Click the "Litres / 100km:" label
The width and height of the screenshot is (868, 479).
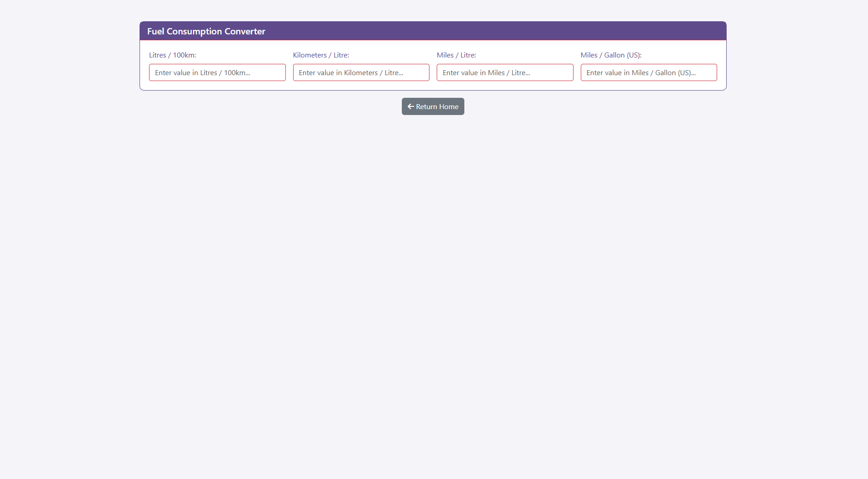[x=173, y=55]
